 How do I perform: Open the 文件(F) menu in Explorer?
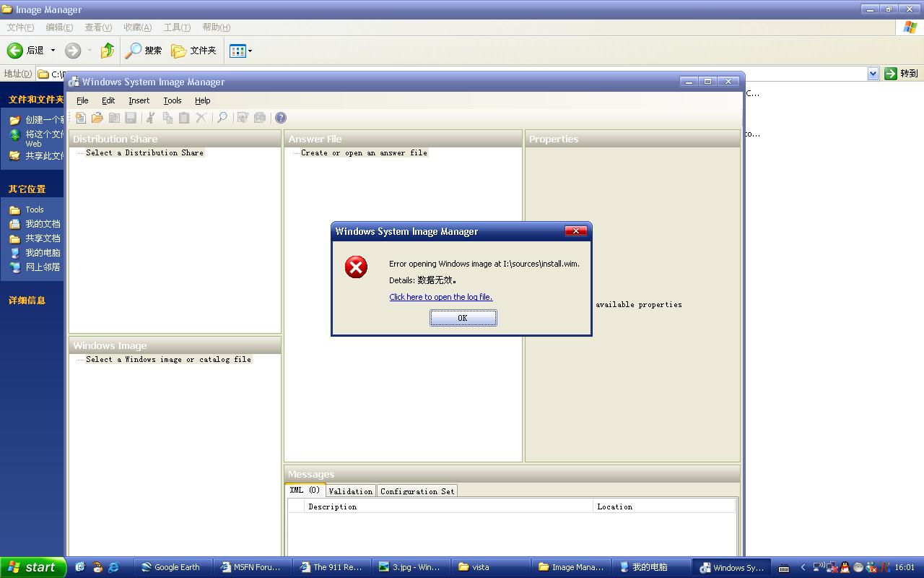pyautogui.click(x=20, y=27)
